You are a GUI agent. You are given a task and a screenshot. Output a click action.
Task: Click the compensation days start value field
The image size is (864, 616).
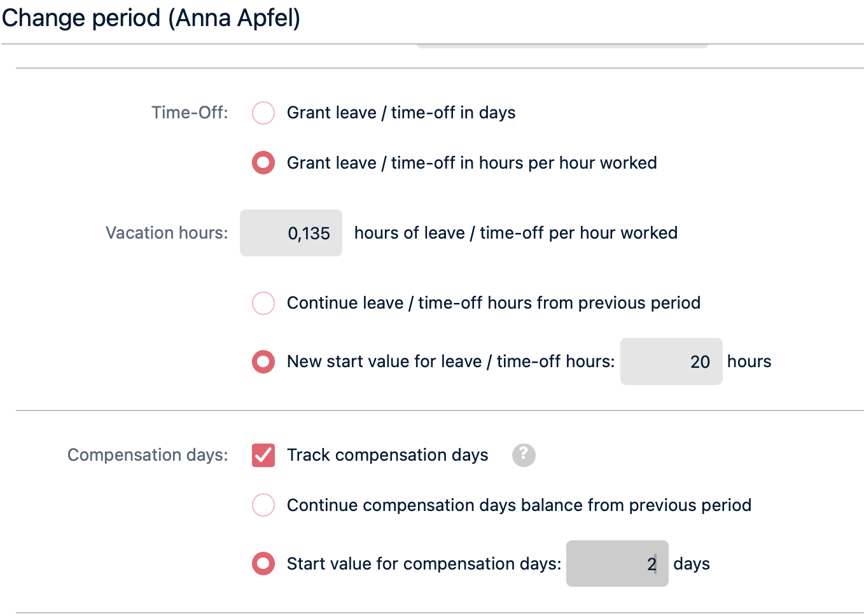click(x=617, y=564)
